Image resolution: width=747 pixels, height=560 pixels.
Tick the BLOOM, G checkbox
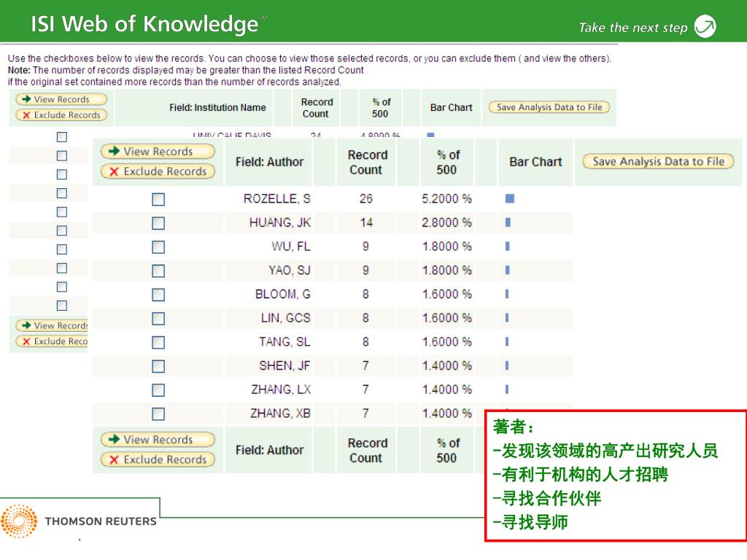coord(158,295)
